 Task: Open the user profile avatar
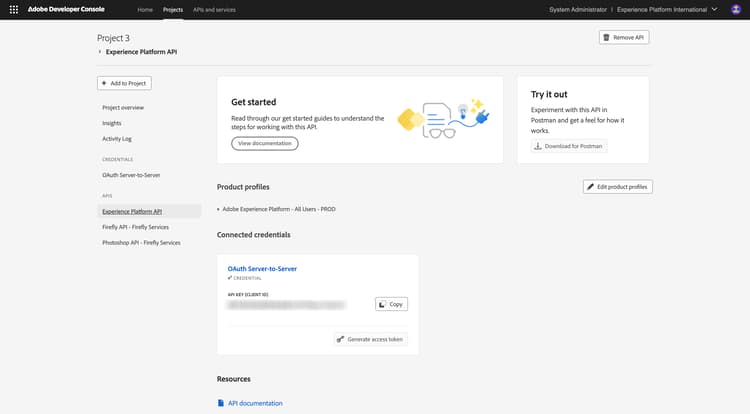click(x=736, y=10)
